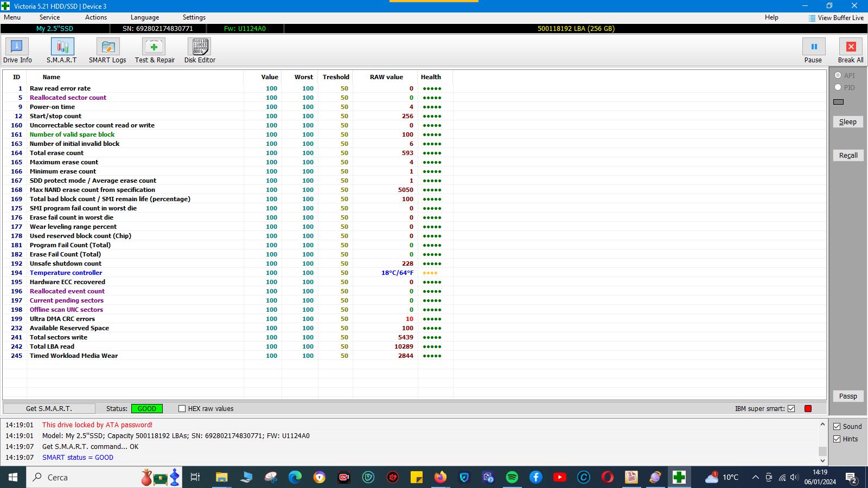The height and width of the screenshot is (488, 868).
Task: Open the Menu menu
Action: [12, 17]
